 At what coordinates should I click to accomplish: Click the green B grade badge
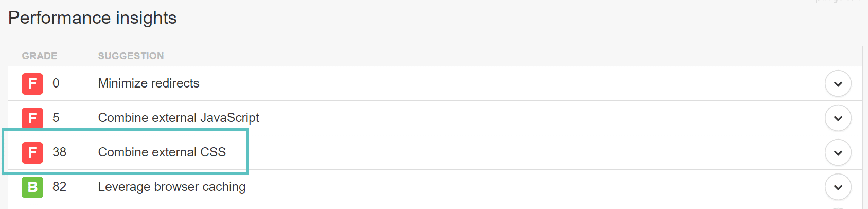(32, 187)
